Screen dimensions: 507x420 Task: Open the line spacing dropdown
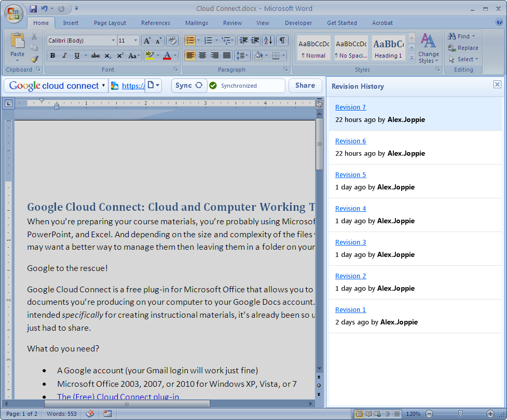(x=242, y=56)
